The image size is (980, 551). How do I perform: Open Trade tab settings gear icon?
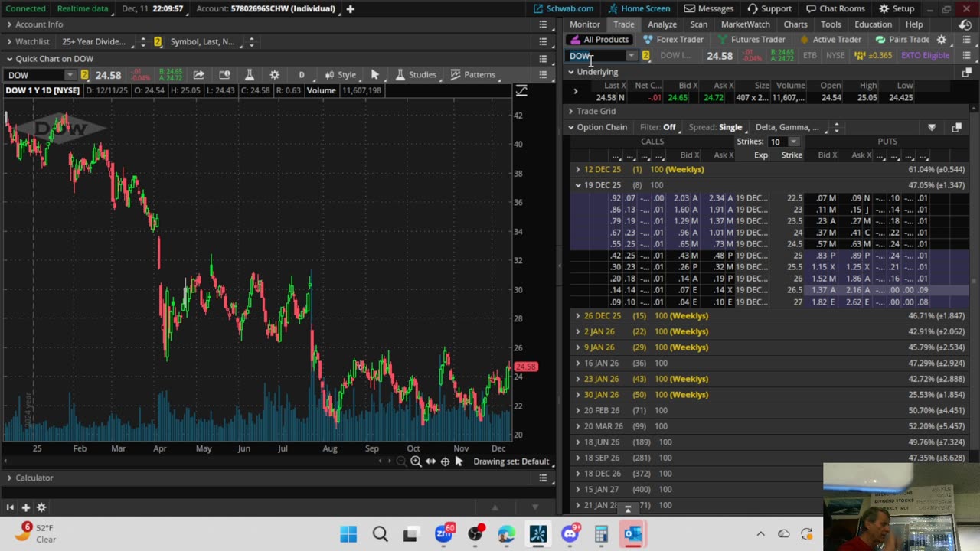click(942, 40)
